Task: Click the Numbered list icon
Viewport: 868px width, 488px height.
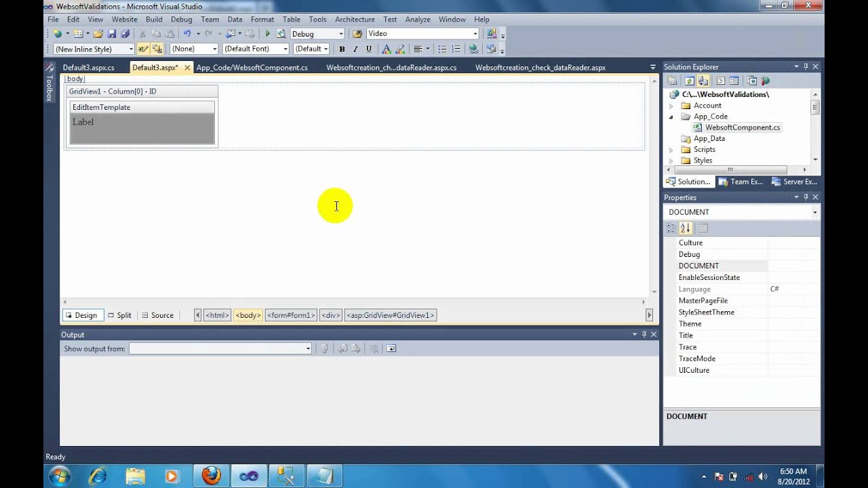Action: pos(456,49)
